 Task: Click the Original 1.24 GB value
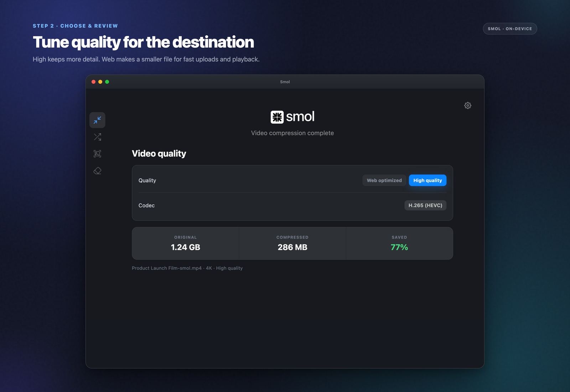pos(185,247)
